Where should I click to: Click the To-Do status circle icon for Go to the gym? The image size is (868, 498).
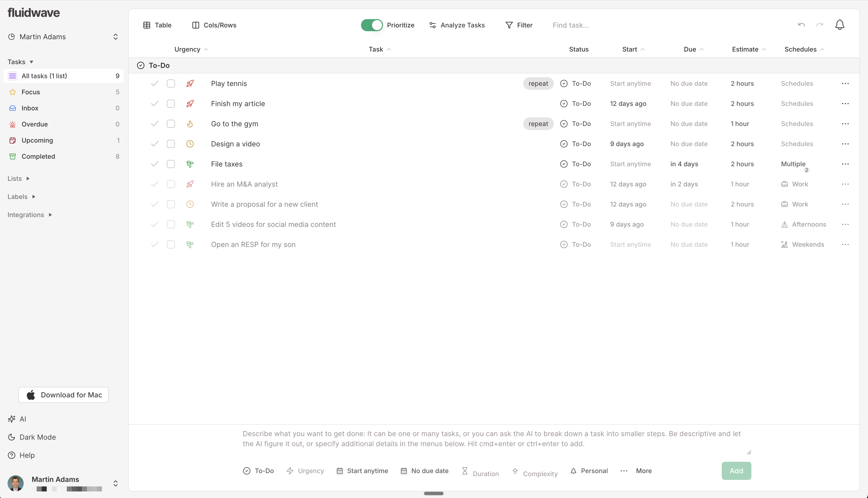click(564, 124)
